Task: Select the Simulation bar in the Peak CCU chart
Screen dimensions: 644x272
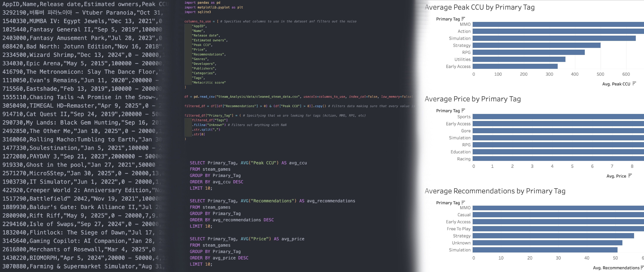Action: pos(554,38)
